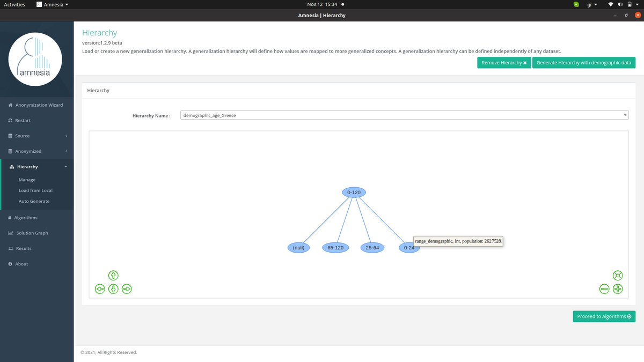
Task: Zoom in on the hierarchy graph
Action: pyautogui.click(x=618, y=289)
